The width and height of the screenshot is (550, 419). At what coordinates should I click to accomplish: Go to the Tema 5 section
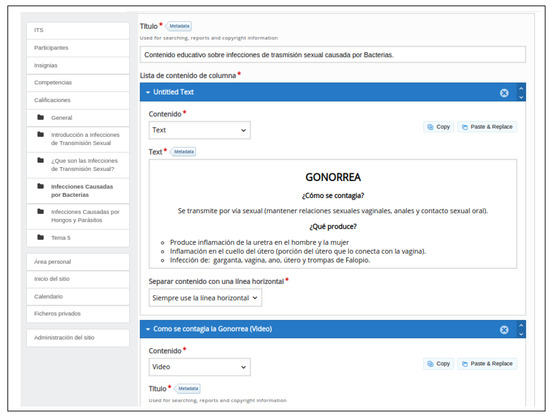click(x=78, y=238)
